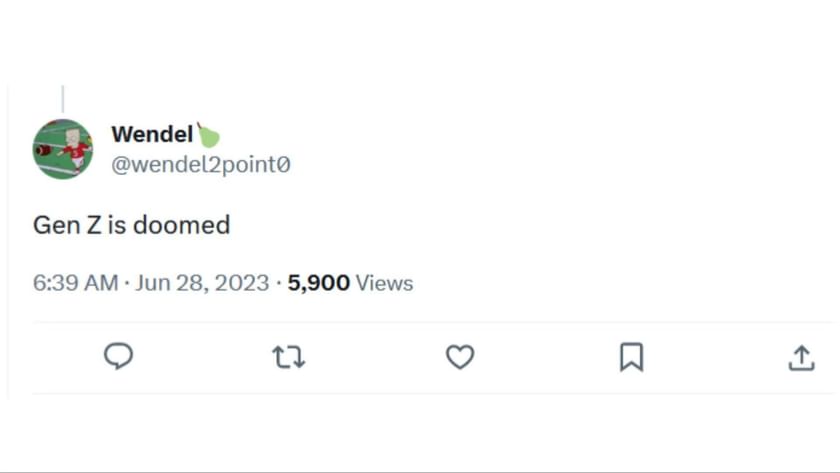Click the Jun 28, 2023 date

point(202,283)
